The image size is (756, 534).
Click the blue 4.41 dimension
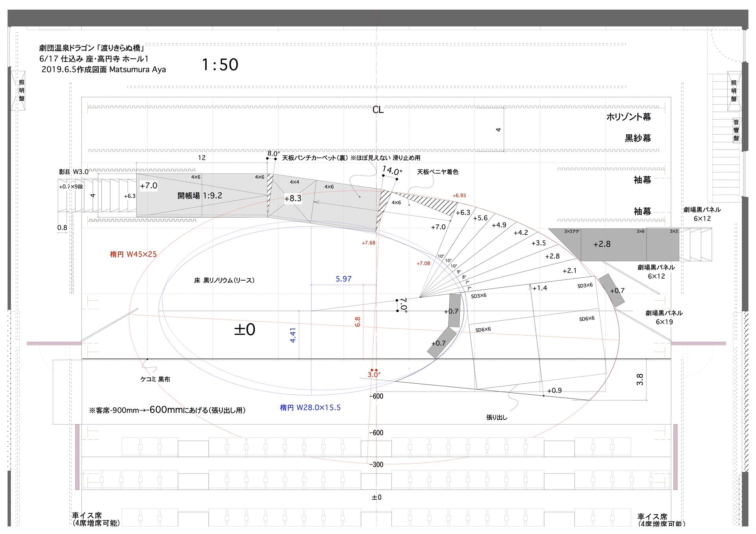tap(293, 335)
